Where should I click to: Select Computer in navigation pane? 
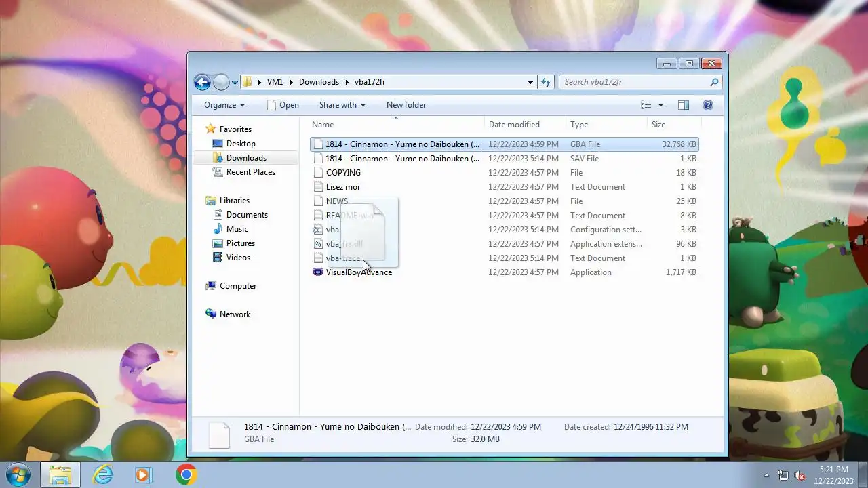click(237, 286)
